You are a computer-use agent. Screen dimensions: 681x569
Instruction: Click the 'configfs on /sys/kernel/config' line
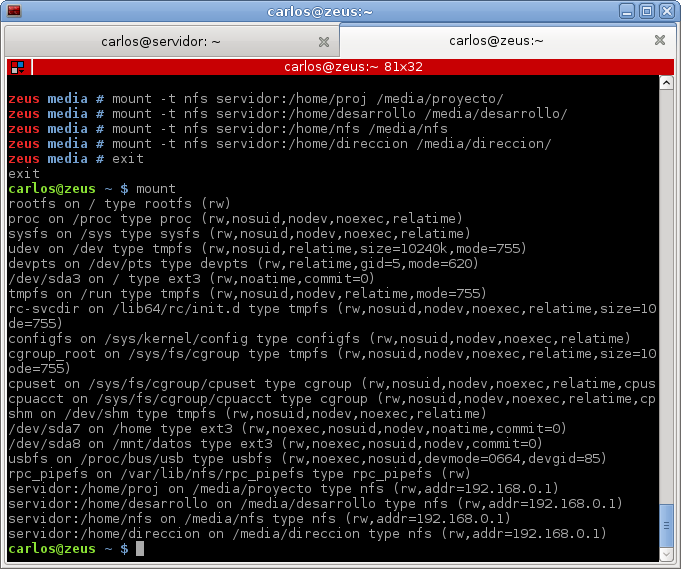pyautogui.click(x=319, y=338)
